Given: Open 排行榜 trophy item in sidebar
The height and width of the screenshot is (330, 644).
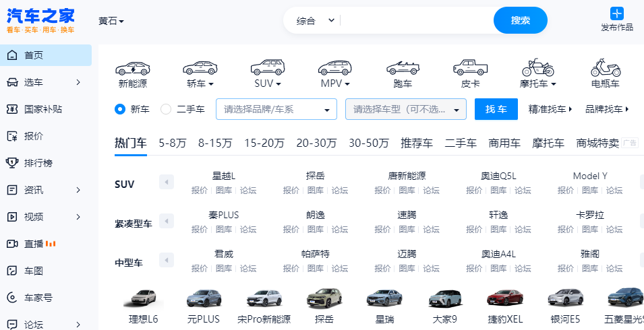Looking at the screenshot, I should click(x=46, y=163).
